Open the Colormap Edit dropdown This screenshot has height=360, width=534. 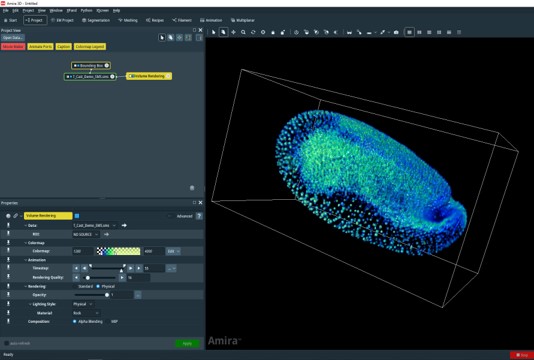coord(173,251)
